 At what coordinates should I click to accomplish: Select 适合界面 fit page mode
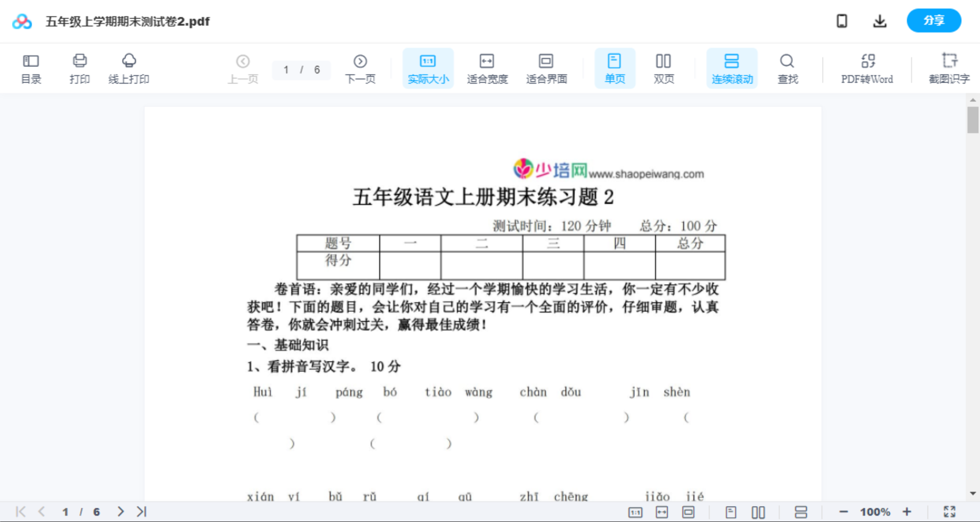546,68
